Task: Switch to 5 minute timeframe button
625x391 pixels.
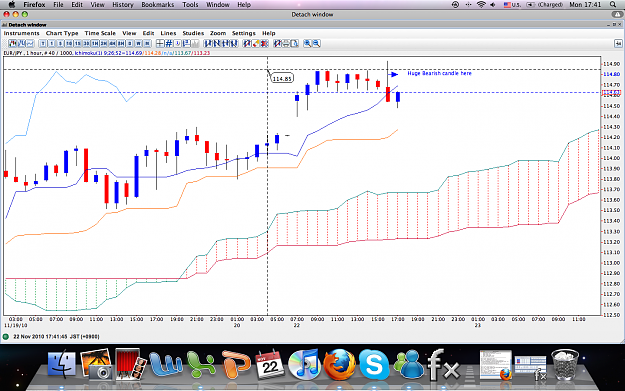Action: tap(60, 43)
